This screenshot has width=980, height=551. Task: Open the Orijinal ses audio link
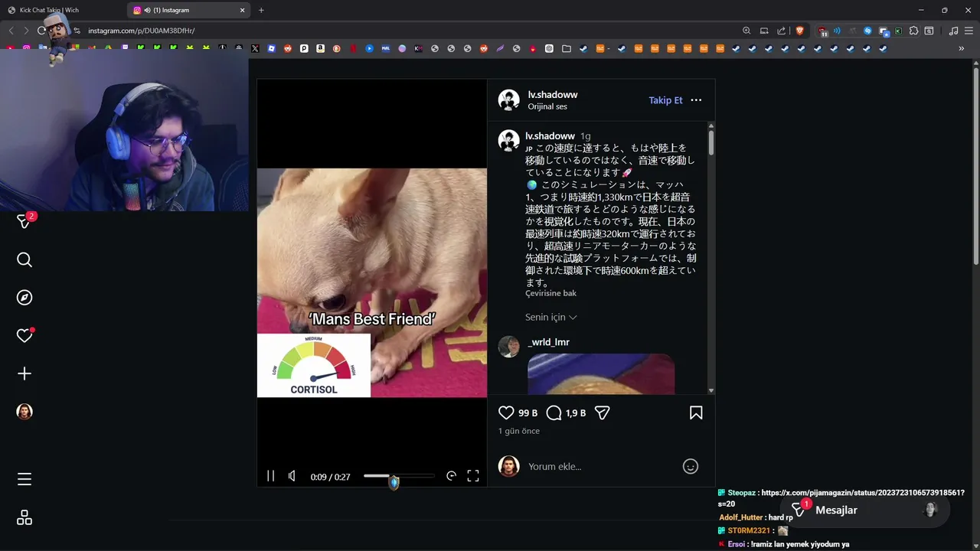coord(547,106)
